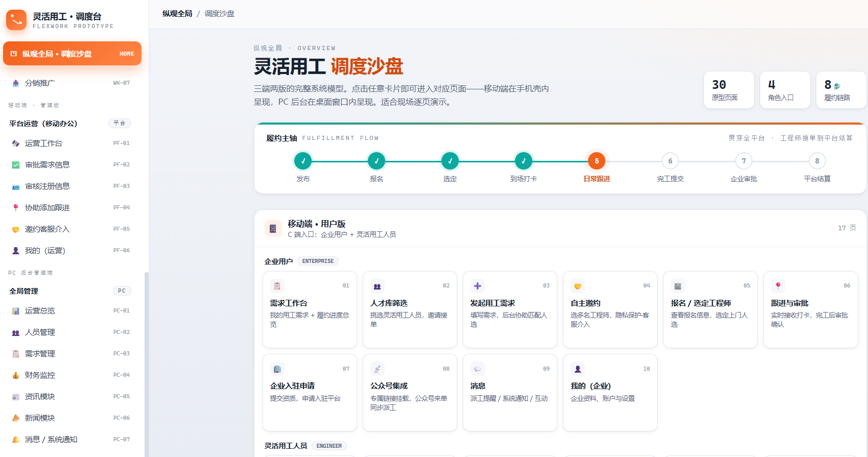Image resolution: width=868 pixels, height=457 pixels.
Task: Click 人才库筛选 card icon
Action: coord(377,286)
